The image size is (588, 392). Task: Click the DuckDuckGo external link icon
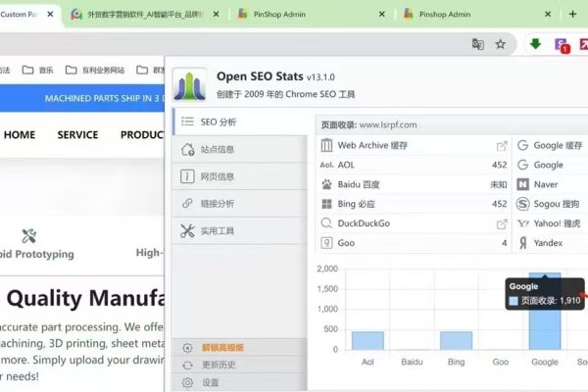[x=502, y=223]
